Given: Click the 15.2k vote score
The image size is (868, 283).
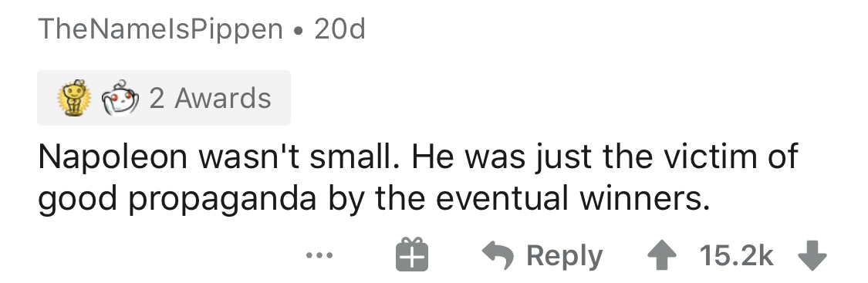Looking at the screenshot, I should 736,255.
